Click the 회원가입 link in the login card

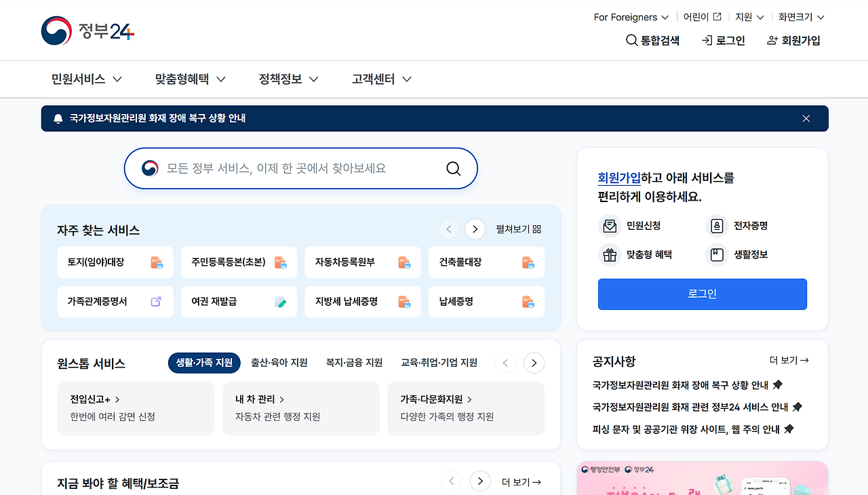coord(619,178)
